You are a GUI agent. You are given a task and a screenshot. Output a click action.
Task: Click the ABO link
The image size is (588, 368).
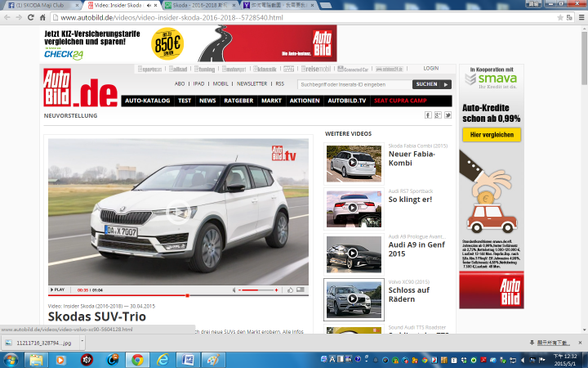pos(180,83)
